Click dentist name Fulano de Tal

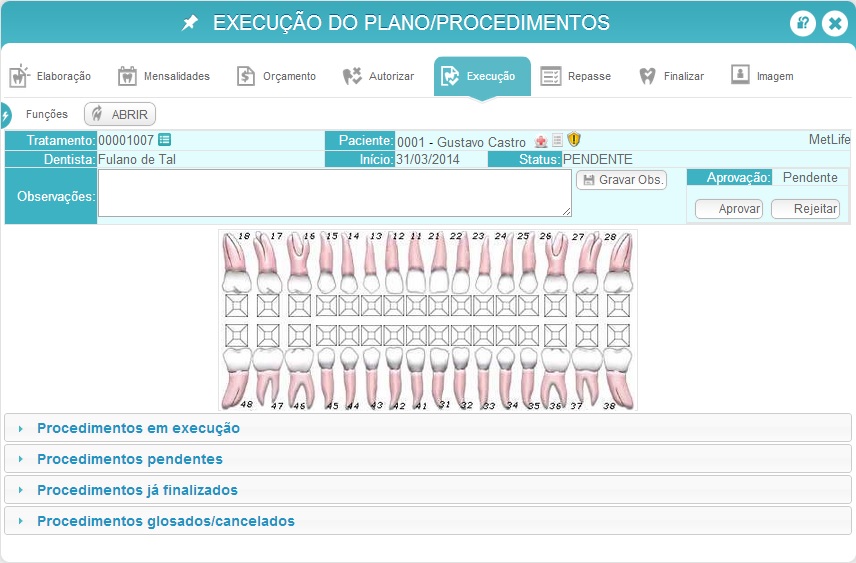(137, 159)
